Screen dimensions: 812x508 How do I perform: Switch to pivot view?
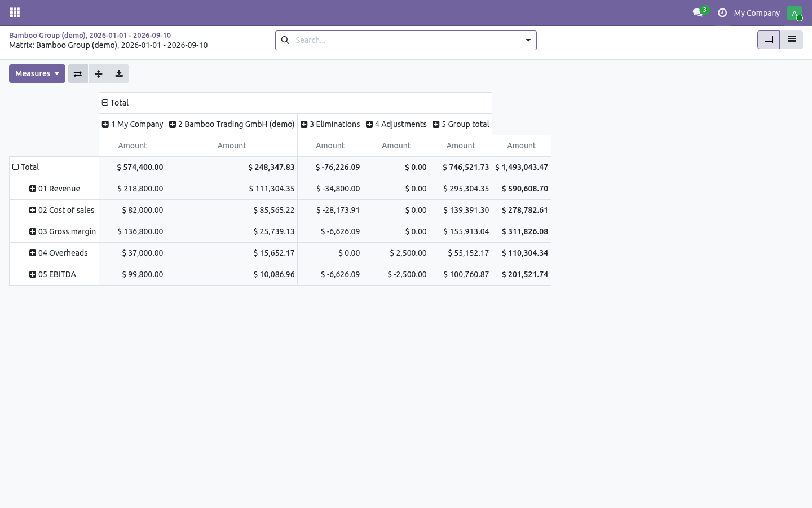pyautogui.click(x=769, y=40)
